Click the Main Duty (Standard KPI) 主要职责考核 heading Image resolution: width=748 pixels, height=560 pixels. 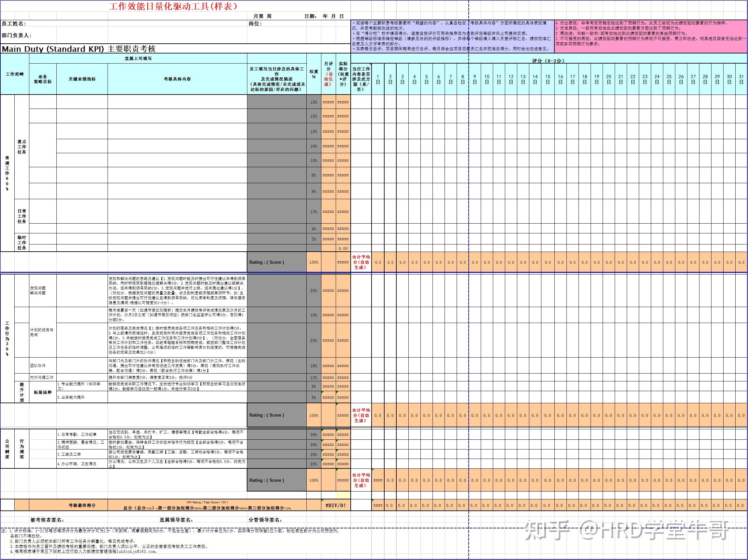79,49
